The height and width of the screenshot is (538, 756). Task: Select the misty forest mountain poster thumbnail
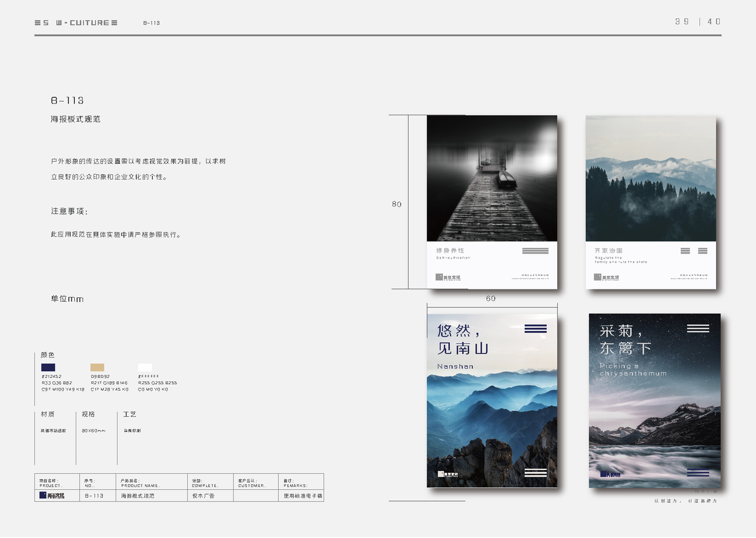pyautogui.click(x=651, y=202)
